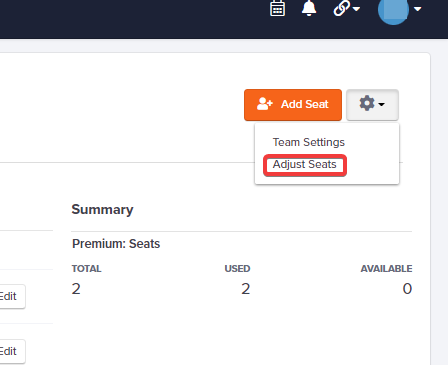Click the upper Edit button
Viewport: 448px width, 365px height.
pos(10,296)
